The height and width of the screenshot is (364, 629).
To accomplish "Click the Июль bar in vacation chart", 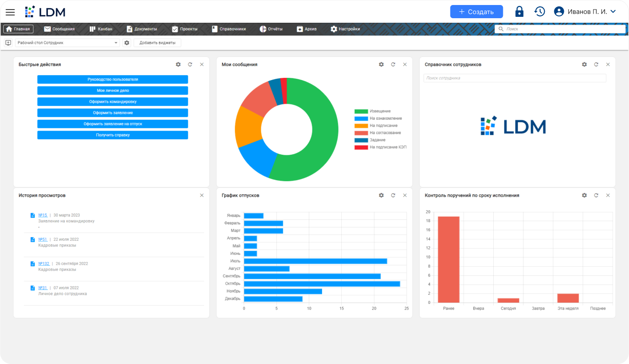I will pos(316,261).
